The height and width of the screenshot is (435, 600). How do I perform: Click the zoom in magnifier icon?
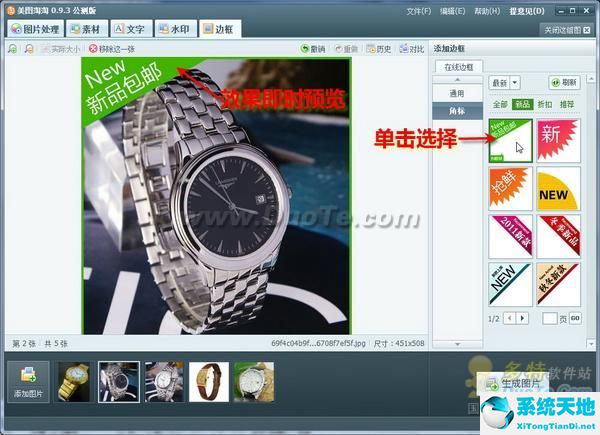coord(13,49)
